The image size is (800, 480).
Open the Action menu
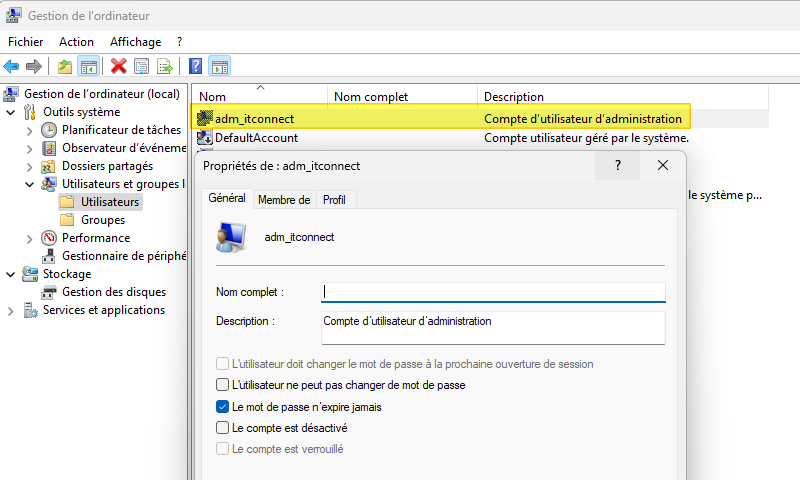77,42
